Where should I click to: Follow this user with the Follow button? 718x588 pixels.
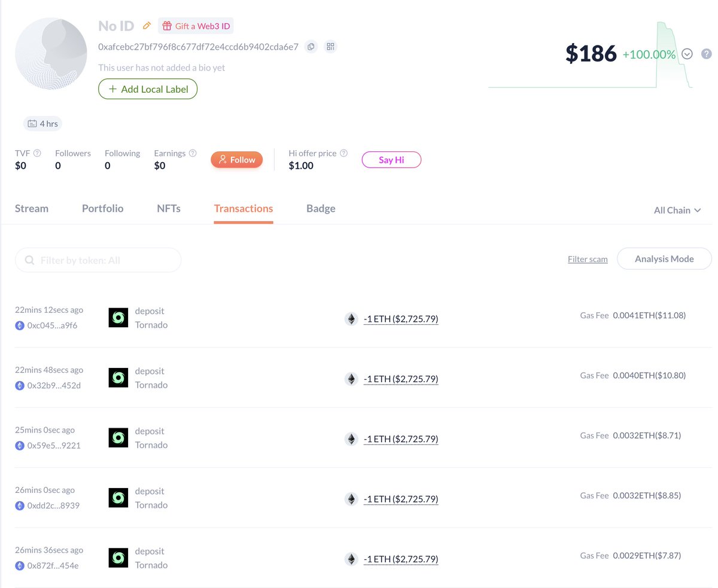[x=236, y=160]
